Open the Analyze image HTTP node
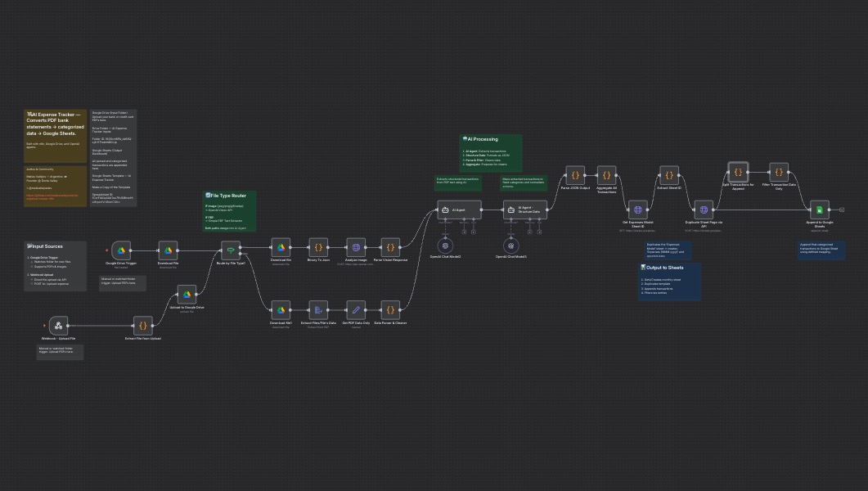The width and height of the screenshot is (868, 491). point(356,247)
